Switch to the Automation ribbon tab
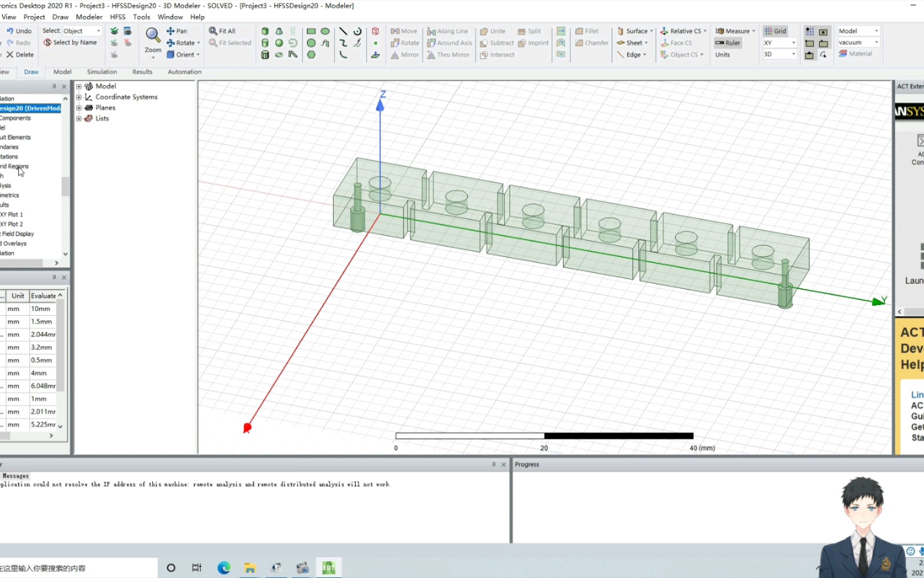924x578 pixels. point(184,72)
